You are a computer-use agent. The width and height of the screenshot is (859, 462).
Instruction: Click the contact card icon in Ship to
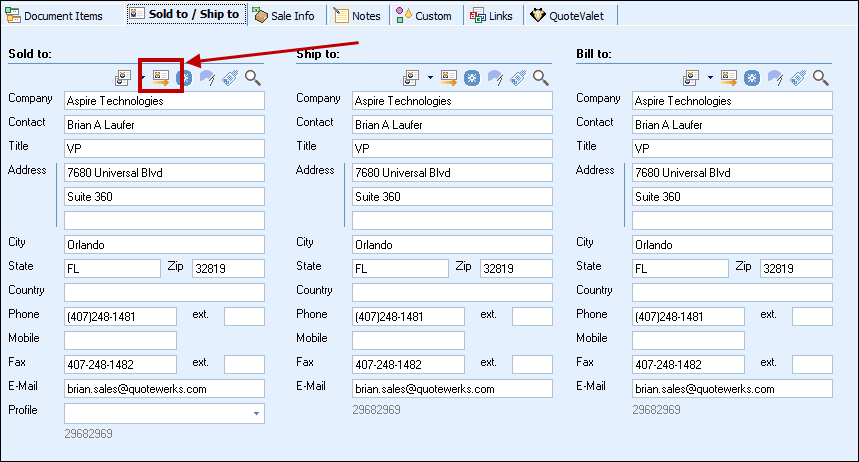coord(411,77)
